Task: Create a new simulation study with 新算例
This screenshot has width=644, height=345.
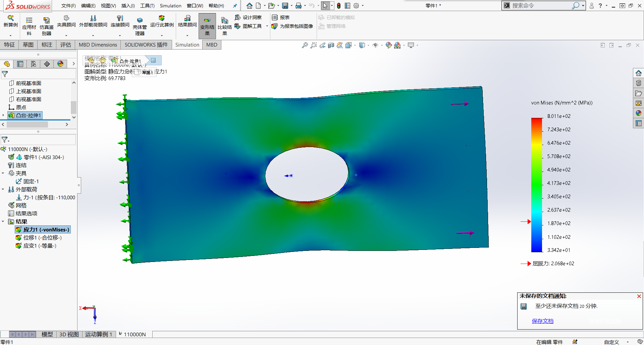Action: point(10,22)
